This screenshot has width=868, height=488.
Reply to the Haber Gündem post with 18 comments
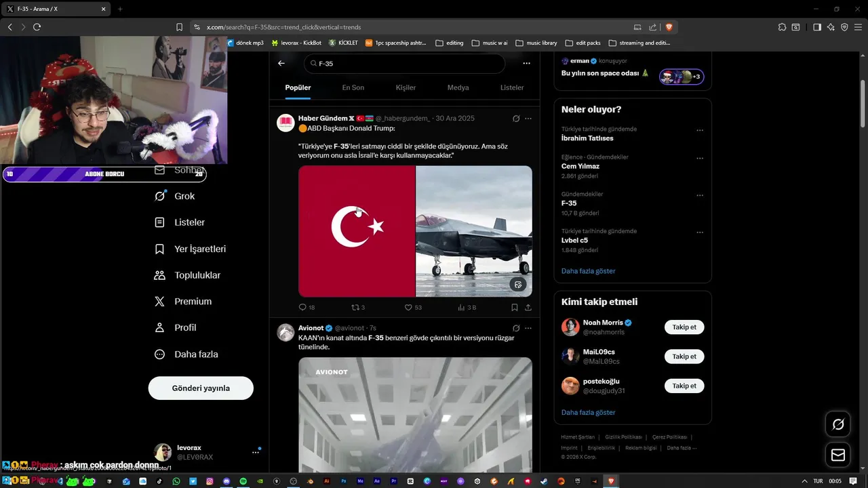[307, 308]
